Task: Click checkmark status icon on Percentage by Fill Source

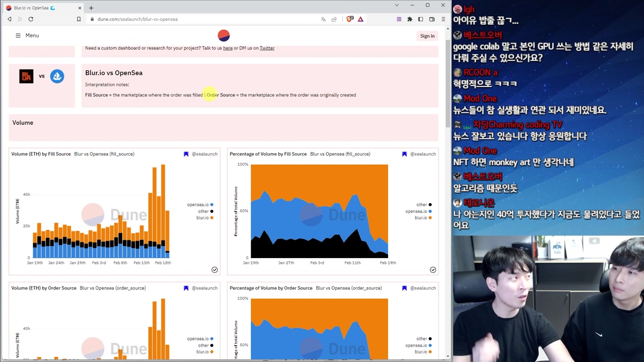Action: [x=433, y=270]
